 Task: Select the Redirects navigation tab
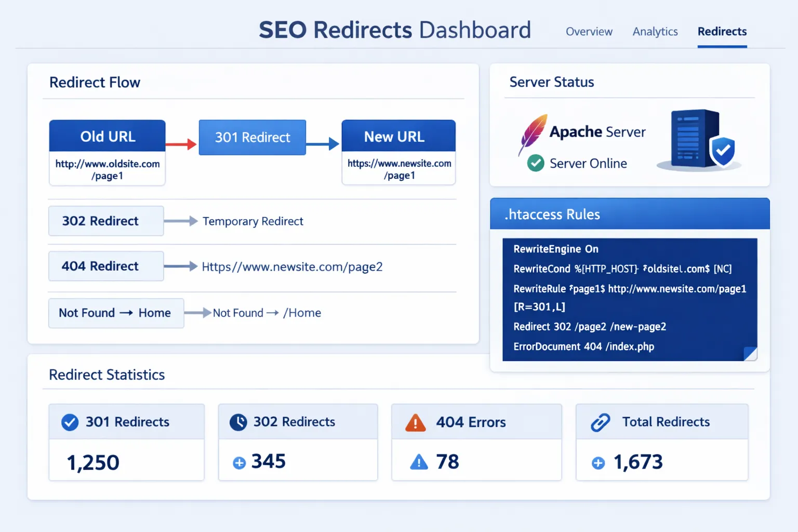pyautogui.click(x=722, y=32)
